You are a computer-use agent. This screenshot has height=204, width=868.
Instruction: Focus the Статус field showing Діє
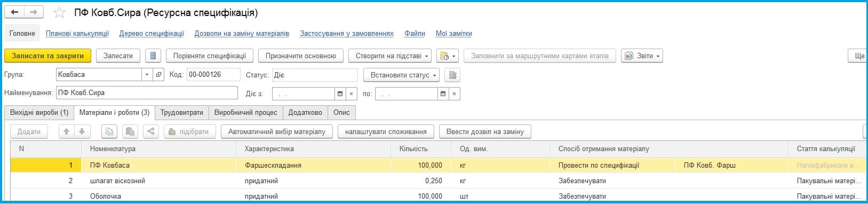(315, 75)
